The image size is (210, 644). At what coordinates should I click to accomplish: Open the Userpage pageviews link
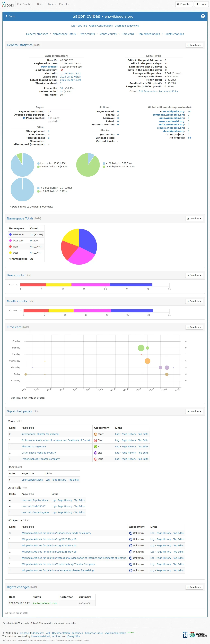127,26
